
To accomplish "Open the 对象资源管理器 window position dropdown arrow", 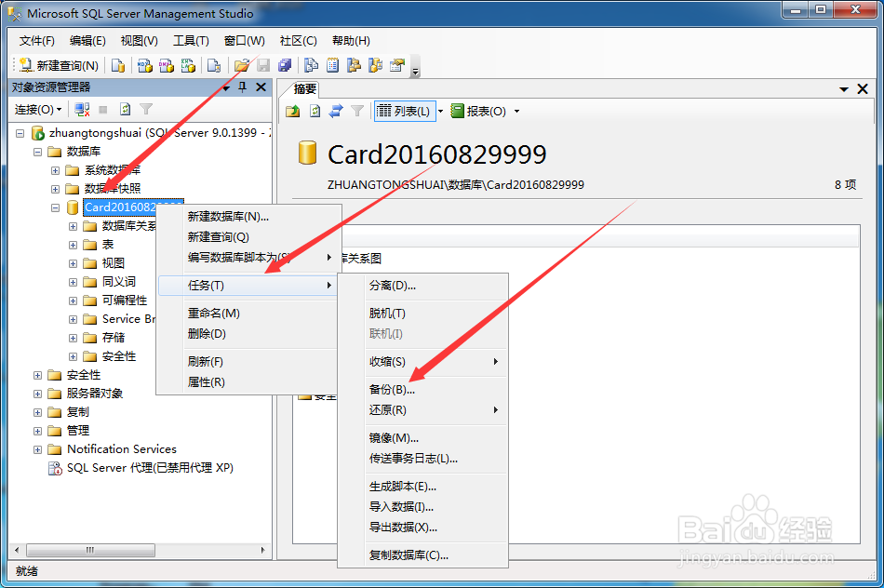I will (x=226, y=87).
